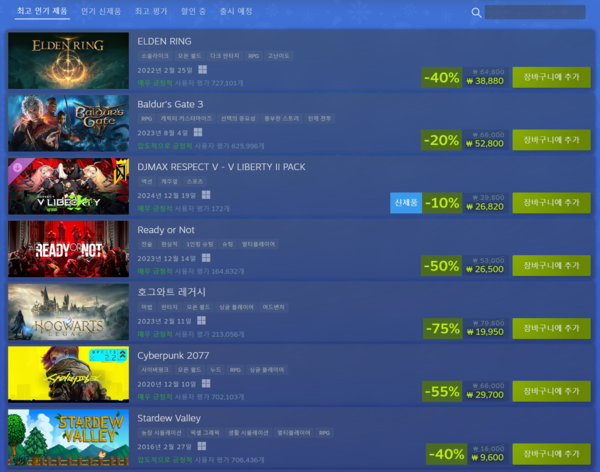Open the Baldur's Gate 3 title link
Viewport: 600px width, 472px height.
pyautogui.click(x=170, y=104)
